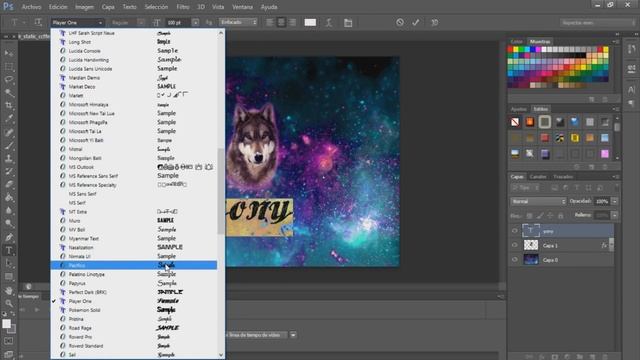Open the Warp Text dialog
640x360 pixels.
click(x=329, y=22)
